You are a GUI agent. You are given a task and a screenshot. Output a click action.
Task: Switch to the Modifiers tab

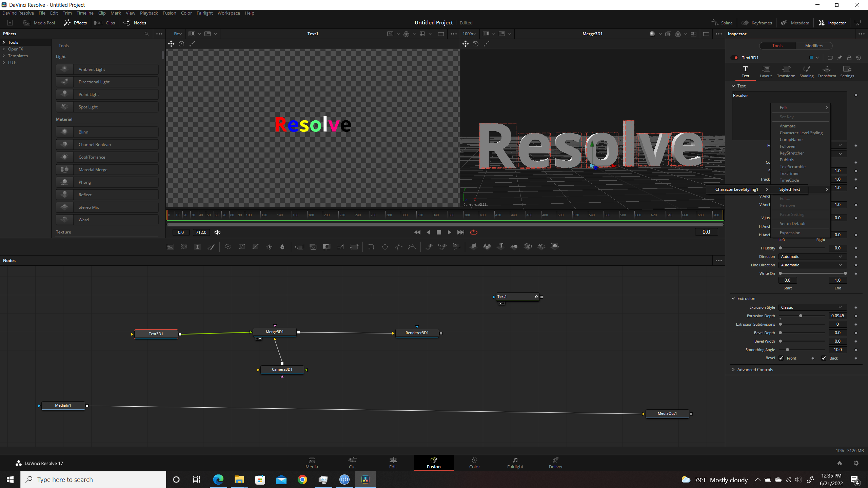point(814,46)
